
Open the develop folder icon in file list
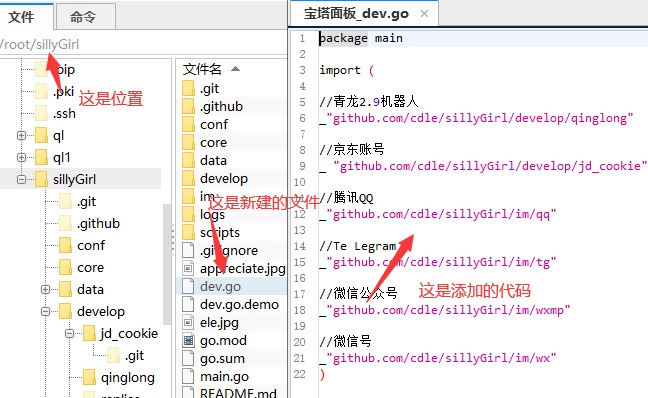[188, 178]
